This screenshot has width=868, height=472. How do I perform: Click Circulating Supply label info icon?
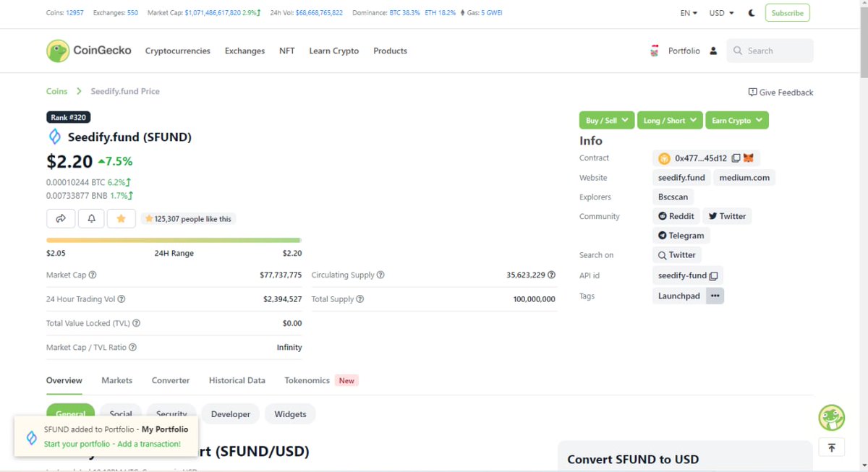380,275
